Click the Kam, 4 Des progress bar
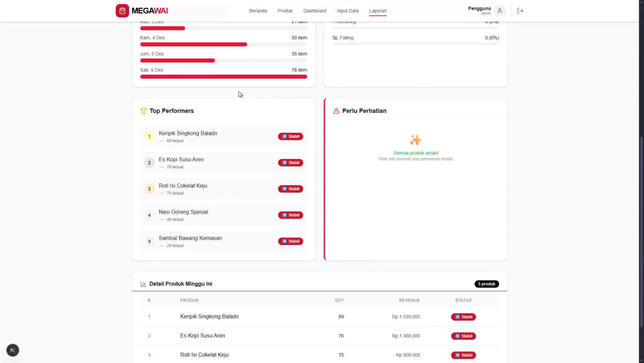This screenshot has width=644, height=363. [x=223, y=44]
